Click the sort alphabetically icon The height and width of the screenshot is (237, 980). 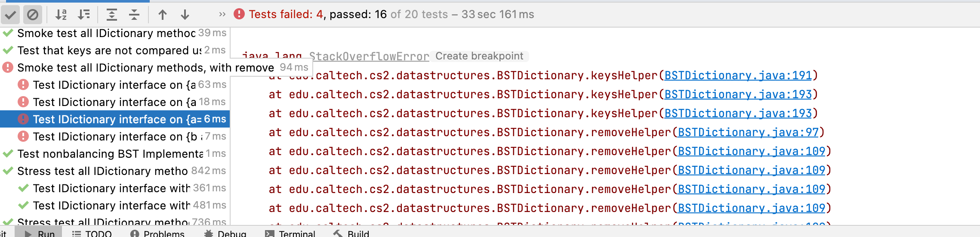61,15
